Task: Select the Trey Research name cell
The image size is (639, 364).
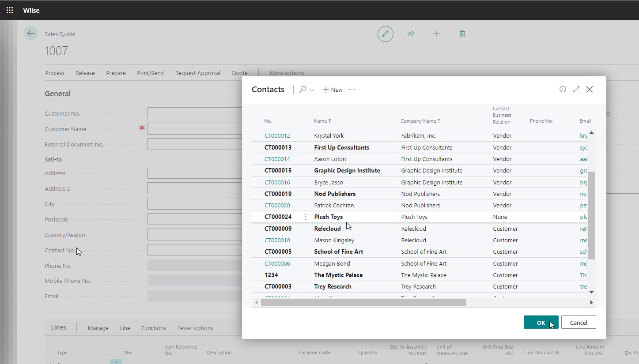Action: coord(333,286)
